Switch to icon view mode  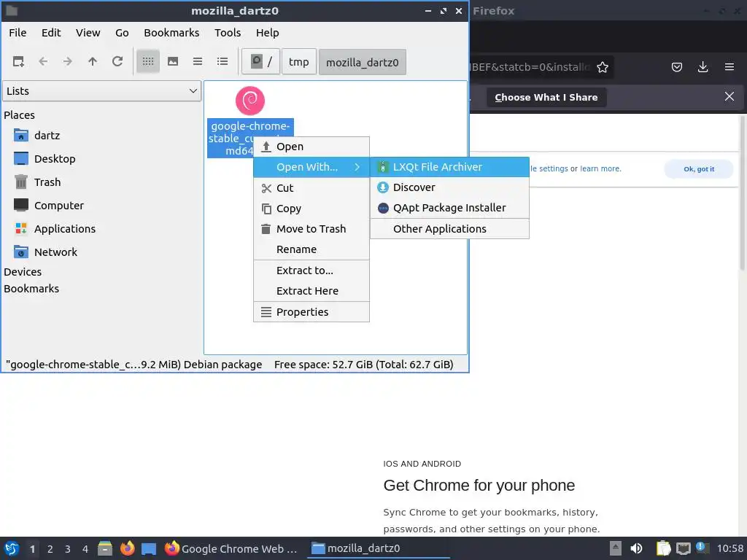[x=148, y=61]
